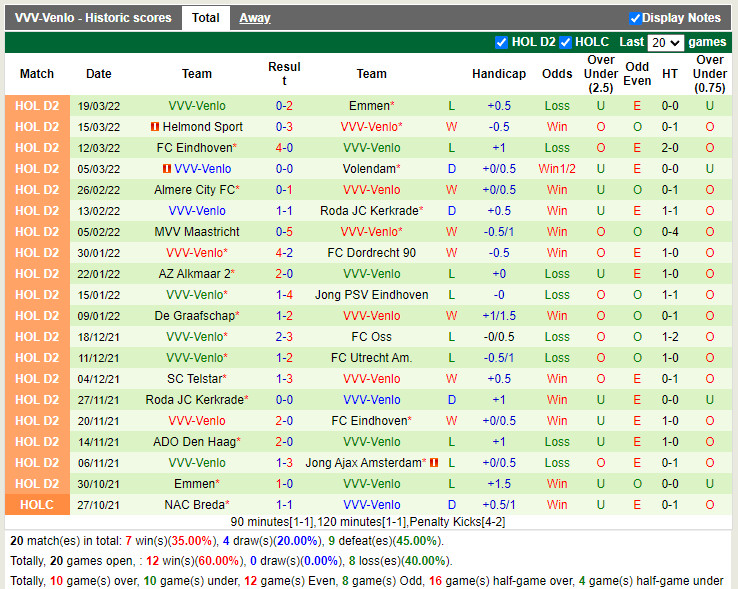Click red card icon beside VVV-Venlo 05/03/22
This screenshot has height=589, width=738.
click(166, 169)
